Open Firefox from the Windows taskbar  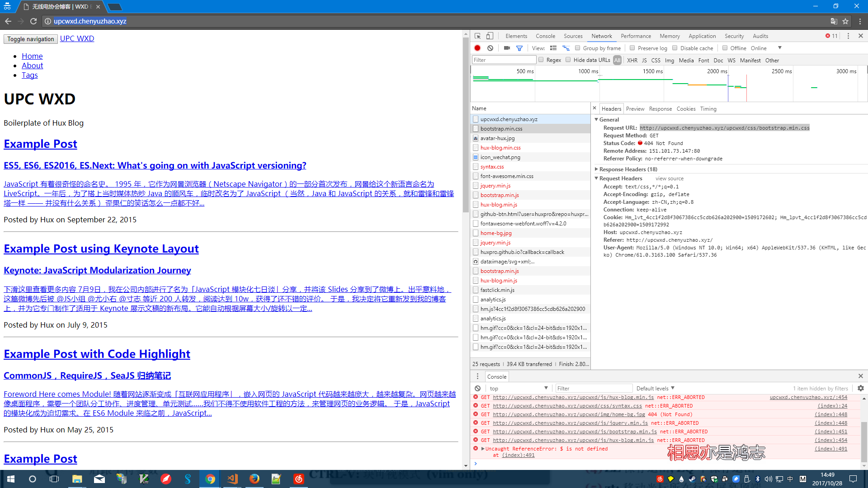255,479
